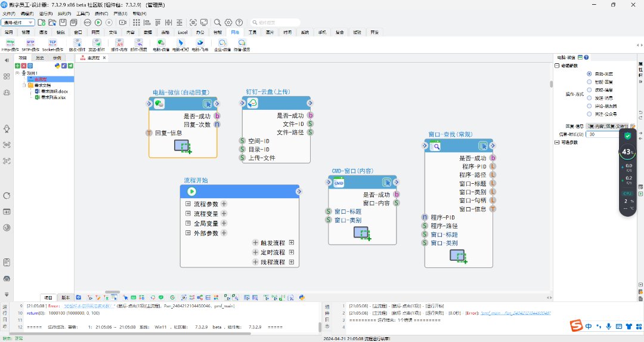Open settings via the top toolbar gear icon
Screen dimensions: 644x342
click(x=228, y=22)
